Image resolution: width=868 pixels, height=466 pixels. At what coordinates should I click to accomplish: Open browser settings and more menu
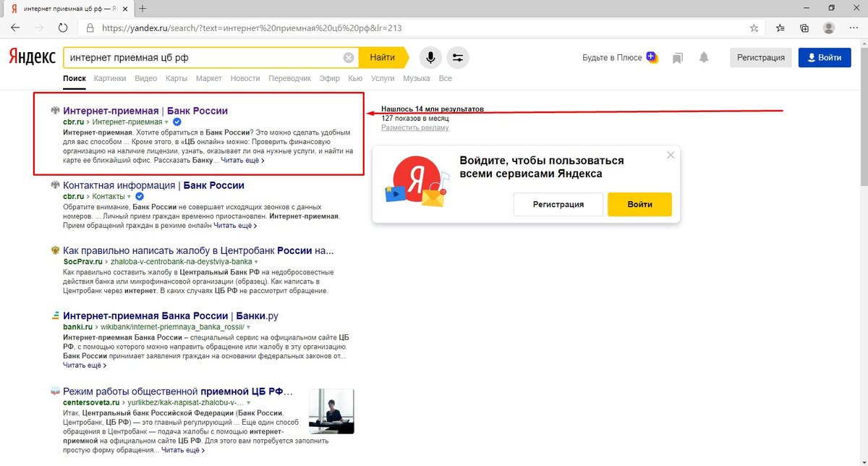pyautogui.click(x=853, y=28)
